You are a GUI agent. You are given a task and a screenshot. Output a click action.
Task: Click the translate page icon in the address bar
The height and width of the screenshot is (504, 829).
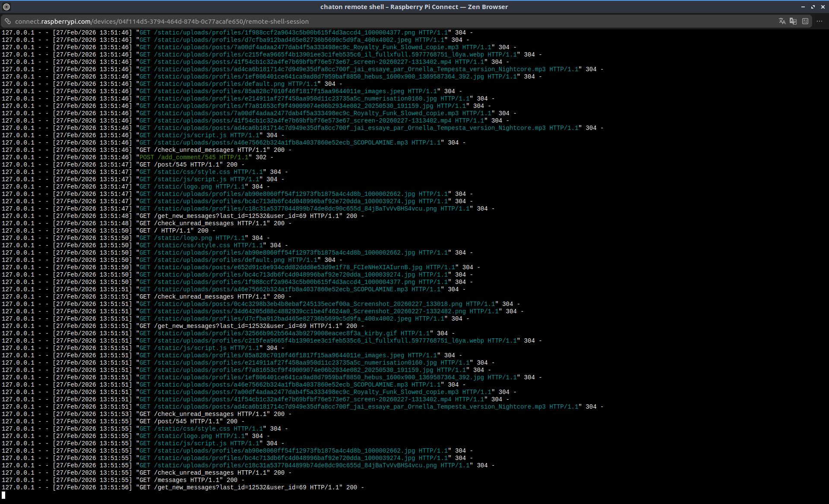[x=782, y=21]
